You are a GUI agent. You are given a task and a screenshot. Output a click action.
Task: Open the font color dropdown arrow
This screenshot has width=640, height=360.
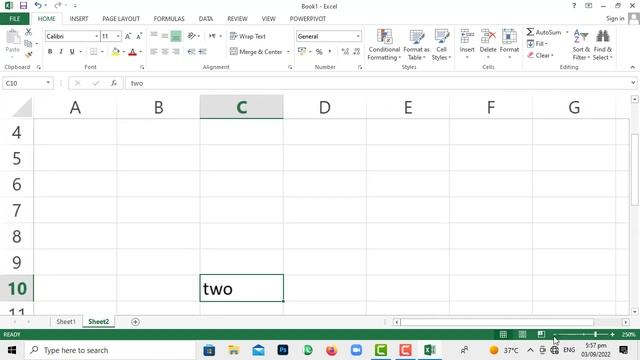140,52
